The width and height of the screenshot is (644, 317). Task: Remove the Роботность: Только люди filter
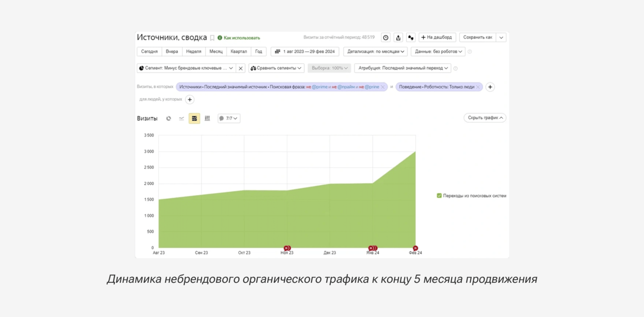478,87
